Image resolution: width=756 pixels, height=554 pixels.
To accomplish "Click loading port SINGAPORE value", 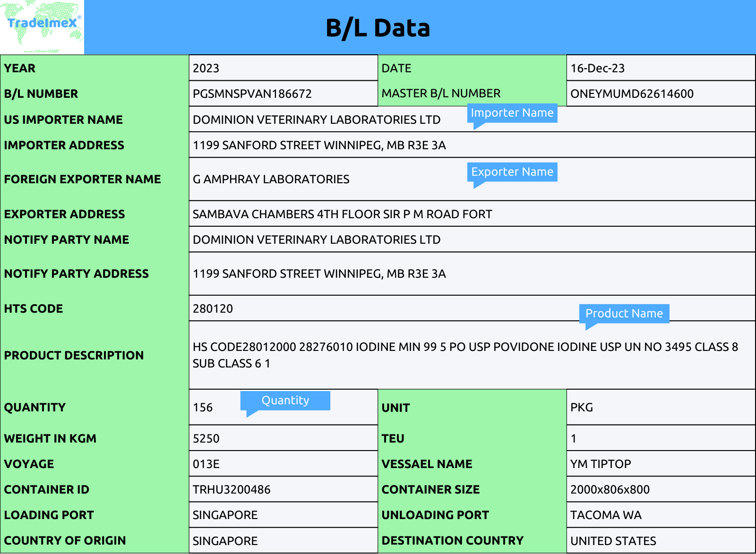I will [225, 515].
